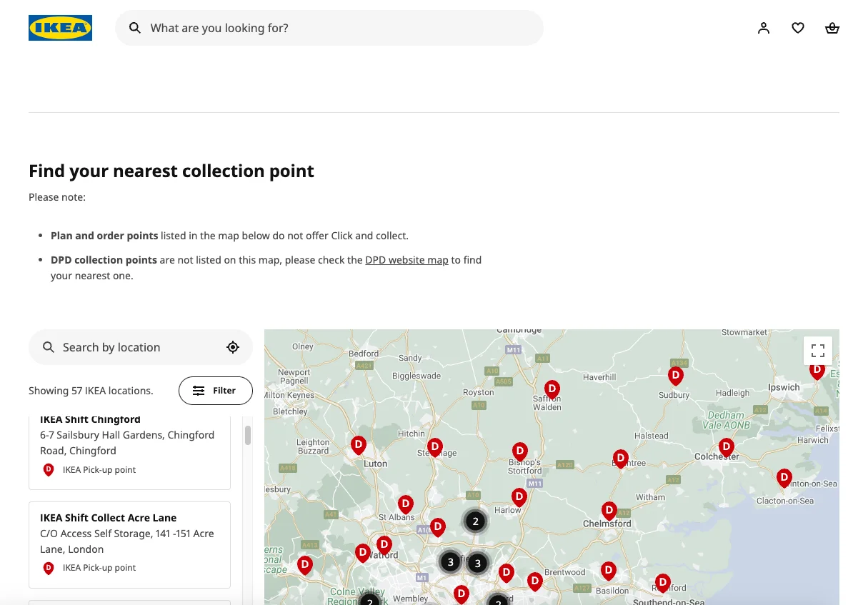Use my current location crosshair icon

pos(233,347)
